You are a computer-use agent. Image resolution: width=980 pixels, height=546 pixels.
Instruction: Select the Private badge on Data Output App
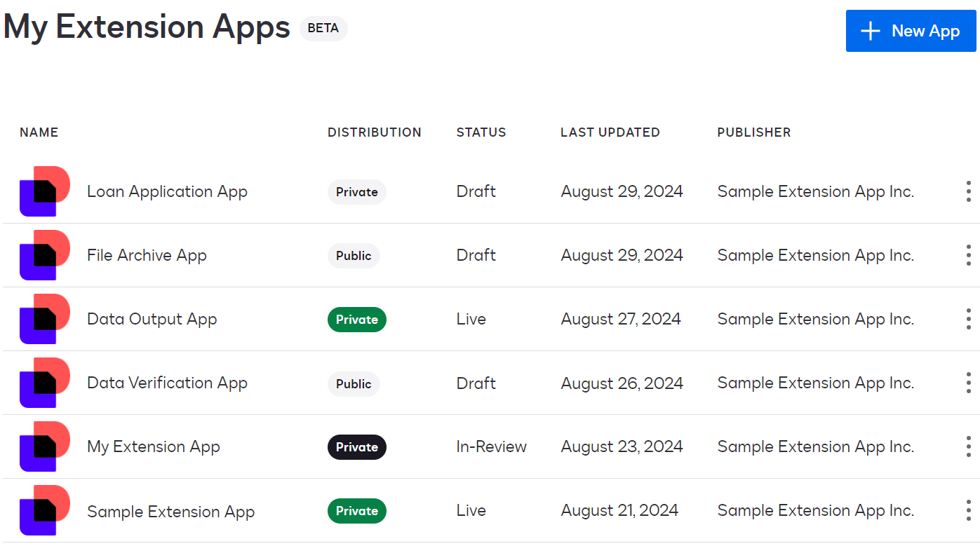tap(356, 319)
